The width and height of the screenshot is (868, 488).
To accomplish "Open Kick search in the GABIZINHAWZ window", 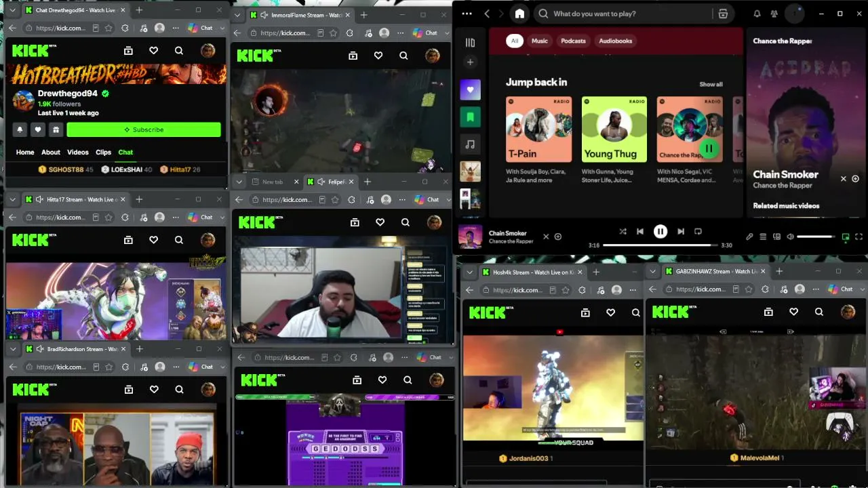I will tap(819, 312).
